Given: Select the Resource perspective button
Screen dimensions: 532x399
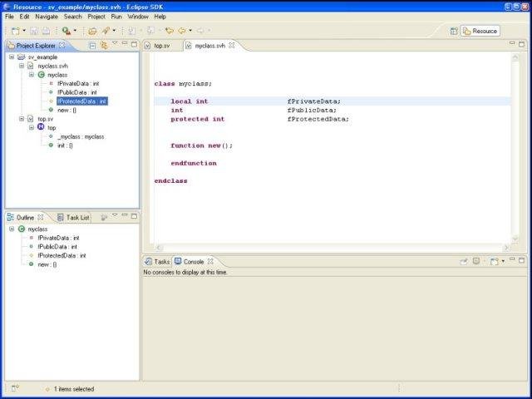Looking at the screenshot, I should 480,32.
